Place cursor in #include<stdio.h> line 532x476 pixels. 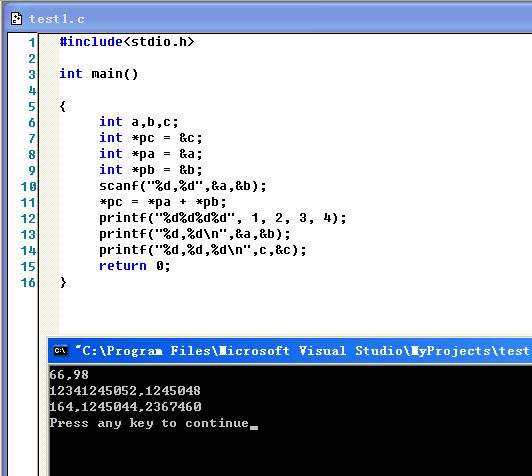[x=127, y=42]
